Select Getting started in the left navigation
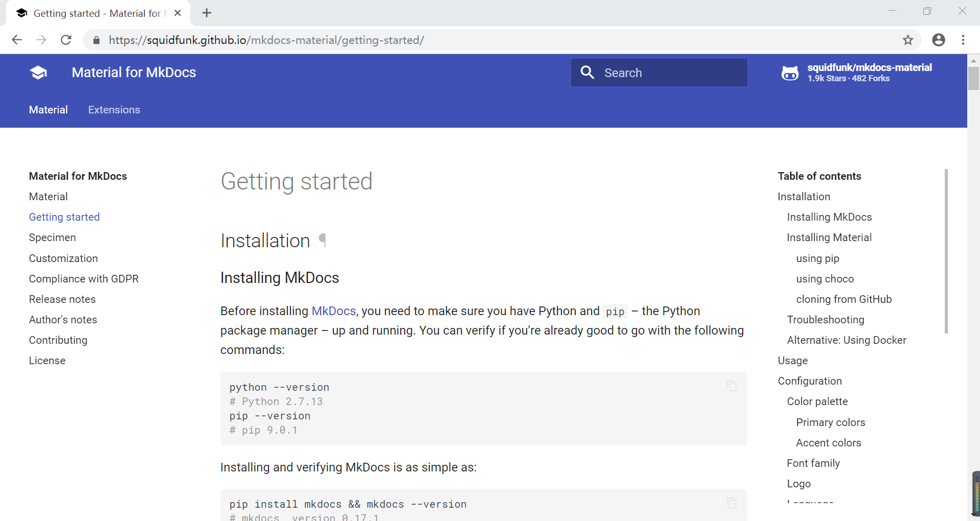The width and height of the screenshot is (980, 521). click(x=64, y=217)
